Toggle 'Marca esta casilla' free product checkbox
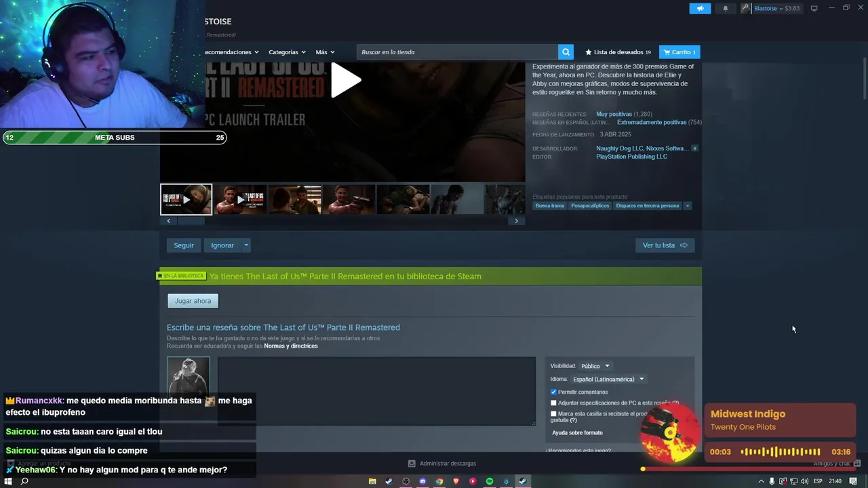Viewport: 868px width, 488px height. [553, 413]
